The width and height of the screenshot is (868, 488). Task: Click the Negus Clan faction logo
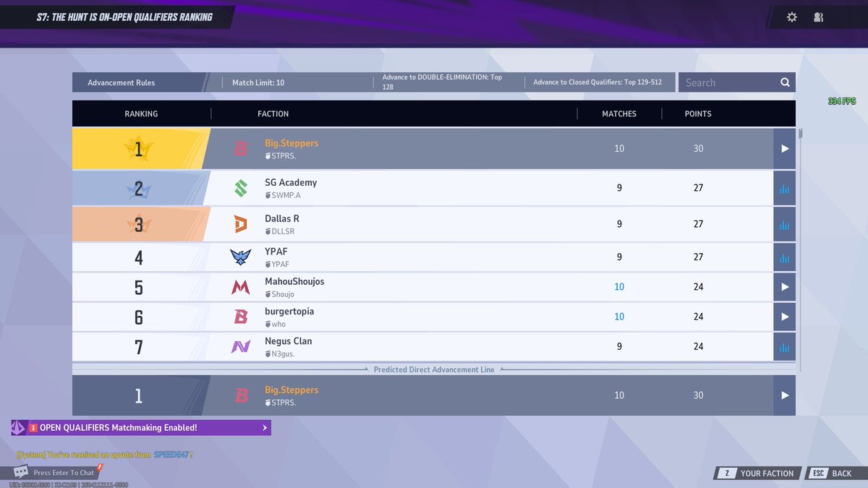[241, 346]
